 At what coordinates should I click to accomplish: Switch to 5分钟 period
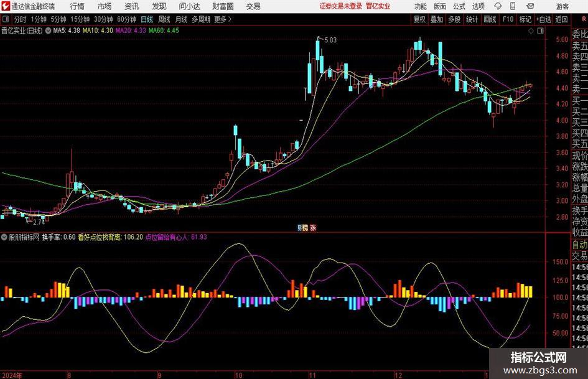pyautogui.click(x=58, y=19)
